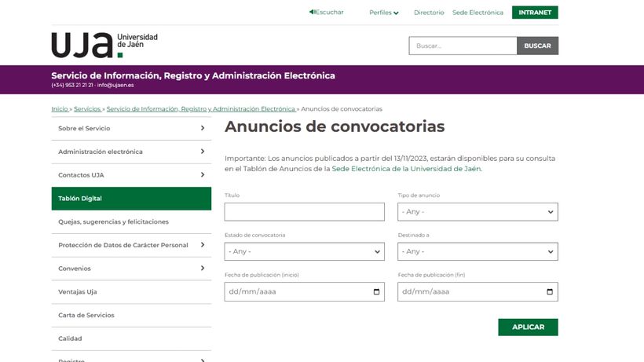Open the INTRANET button
The width and height of the screenshot is (644, 362).
[535, 13]
